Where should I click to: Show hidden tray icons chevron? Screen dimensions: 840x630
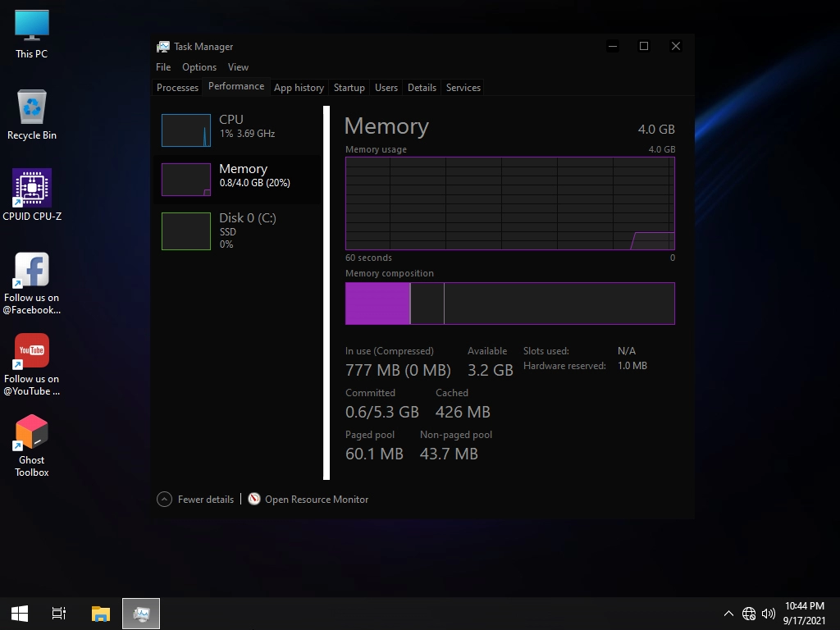728,614
